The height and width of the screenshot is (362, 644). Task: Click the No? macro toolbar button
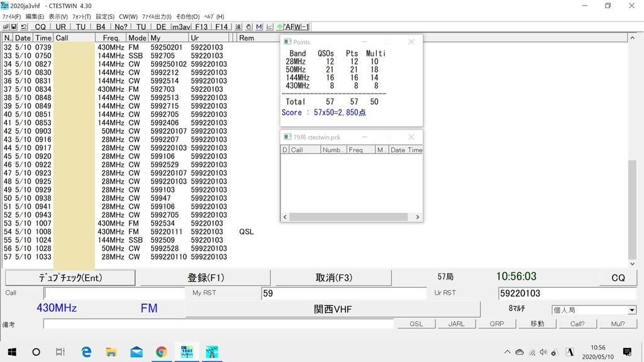121,26
